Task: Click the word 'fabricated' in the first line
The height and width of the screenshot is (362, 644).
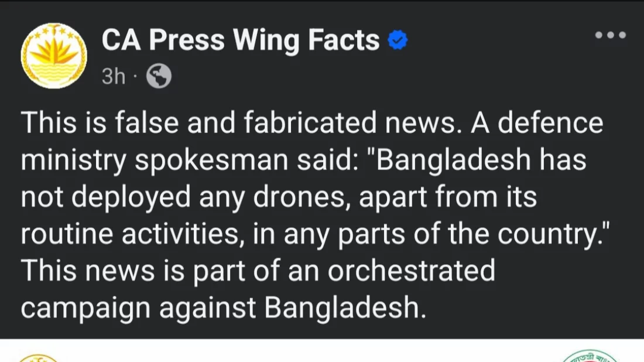Action: click(310, 122)
